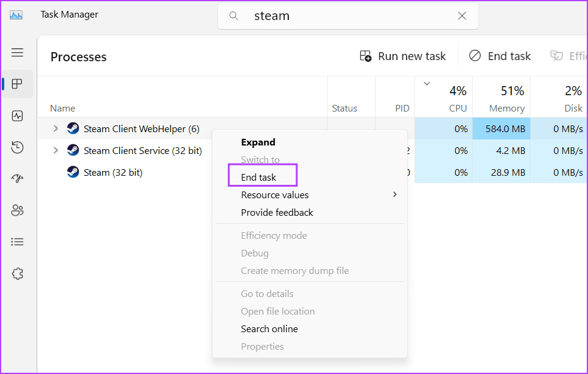Screen dimensions: 588x374
Task: Click the Task Manager app icon
Action: [16, 15]
